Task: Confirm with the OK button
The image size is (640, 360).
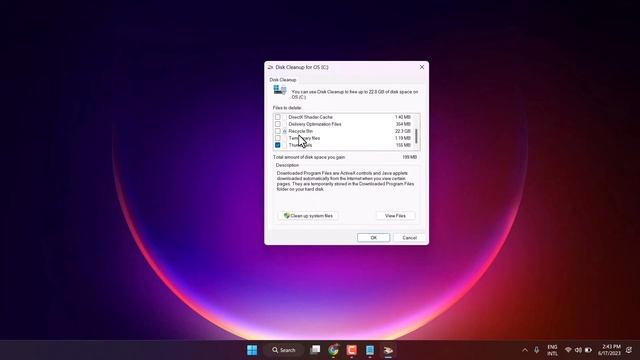Action: 373,238
